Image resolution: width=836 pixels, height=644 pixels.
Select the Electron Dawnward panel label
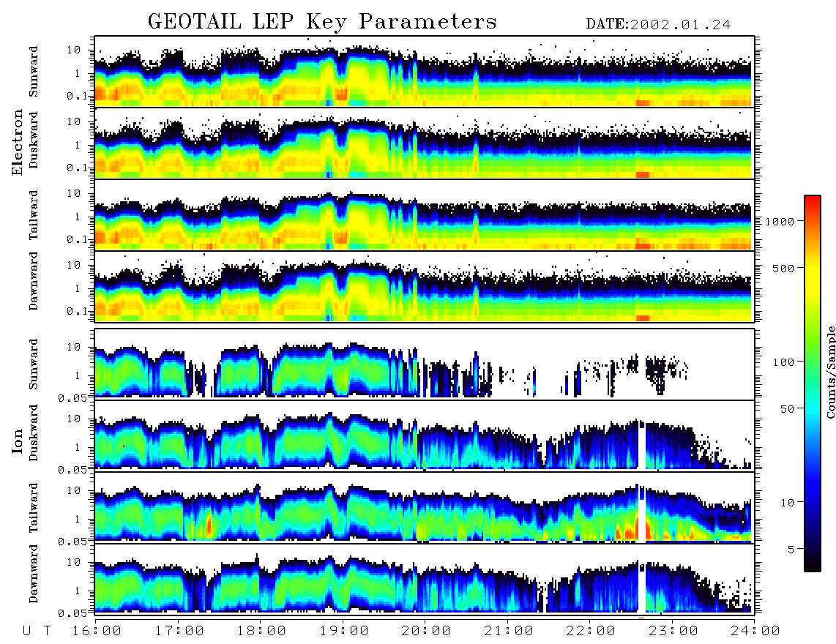34,282
